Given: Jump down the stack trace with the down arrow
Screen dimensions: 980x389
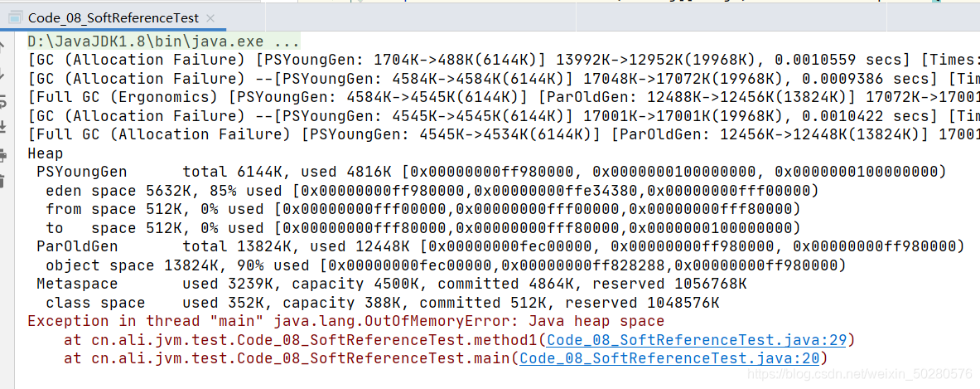Looking at the screenshot, I should 3,74.
